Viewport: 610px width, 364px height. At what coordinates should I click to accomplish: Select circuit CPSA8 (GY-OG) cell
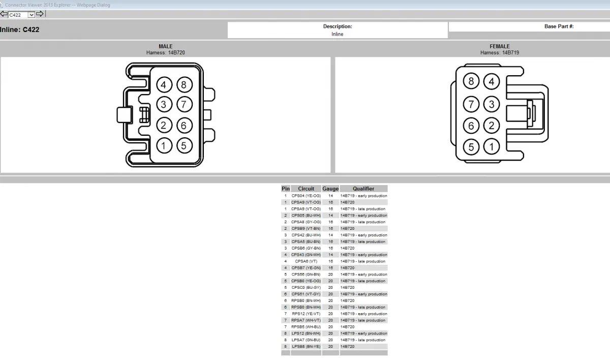pyautogui.click(x=306, y=222)
